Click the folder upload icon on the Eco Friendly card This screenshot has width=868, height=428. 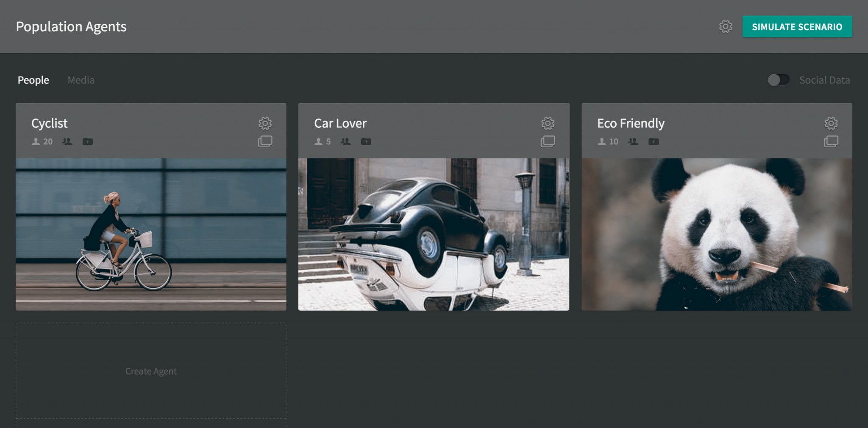pyautogui.click(x=653, y=141)
